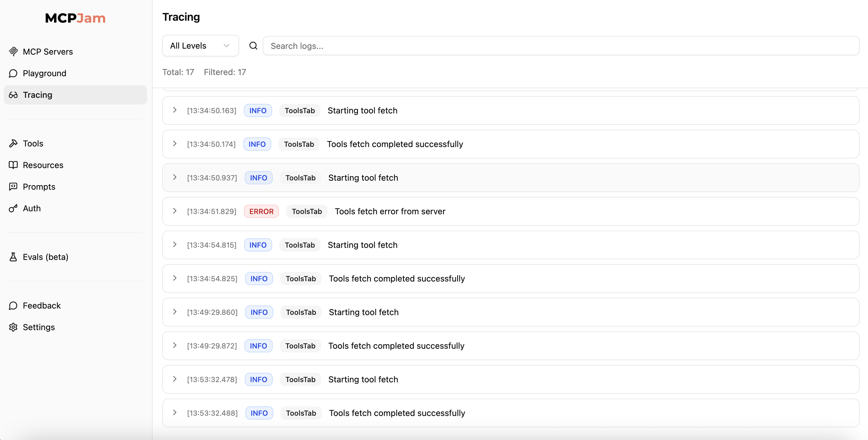Click the ToolsTab tag at 13:34:54.825
This screenshot has width=868, height=440.
[301, 279]
